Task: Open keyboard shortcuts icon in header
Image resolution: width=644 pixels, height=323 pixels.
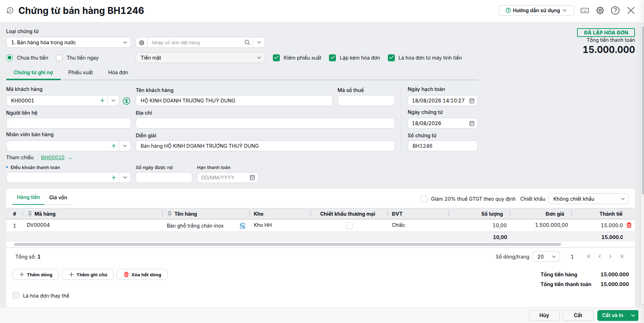Action: coord(585,10)
